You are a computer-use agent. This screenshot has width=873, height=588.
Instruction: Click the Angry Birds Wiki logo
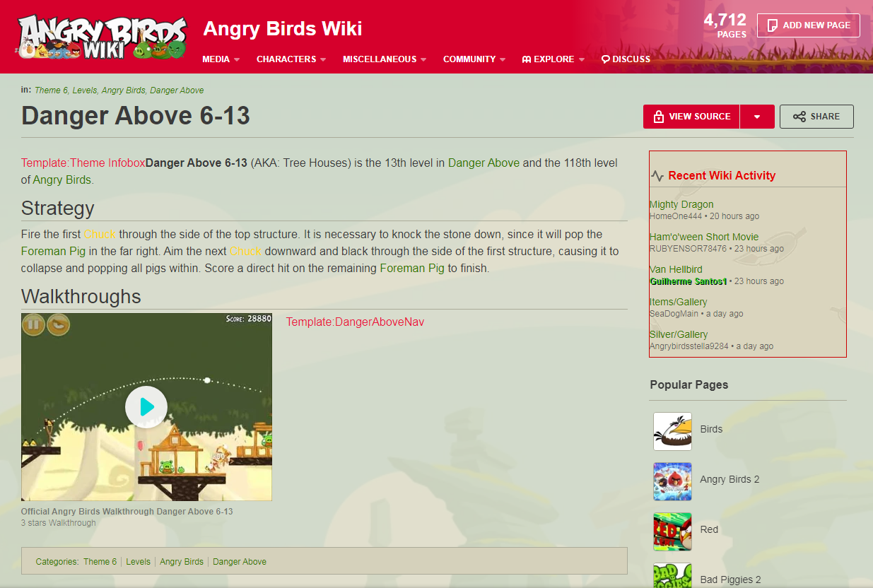102,36
